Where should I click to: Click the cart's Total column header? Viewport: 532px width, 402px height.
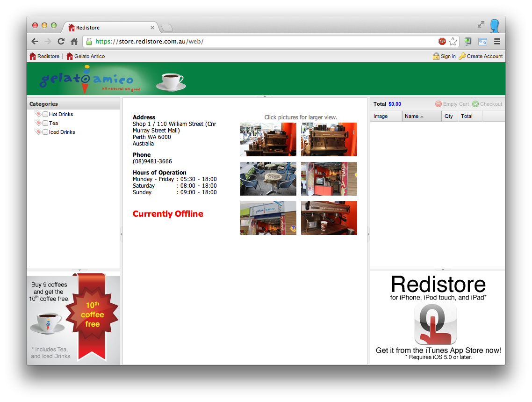[470, 116]
